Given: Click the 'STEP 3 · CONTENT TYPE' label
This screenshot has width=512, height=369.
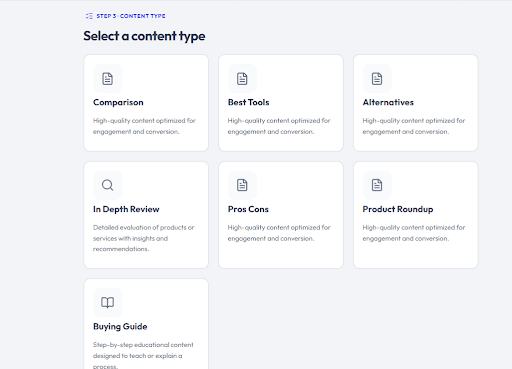Looking at the screenshot, I should tap(131, 16).
